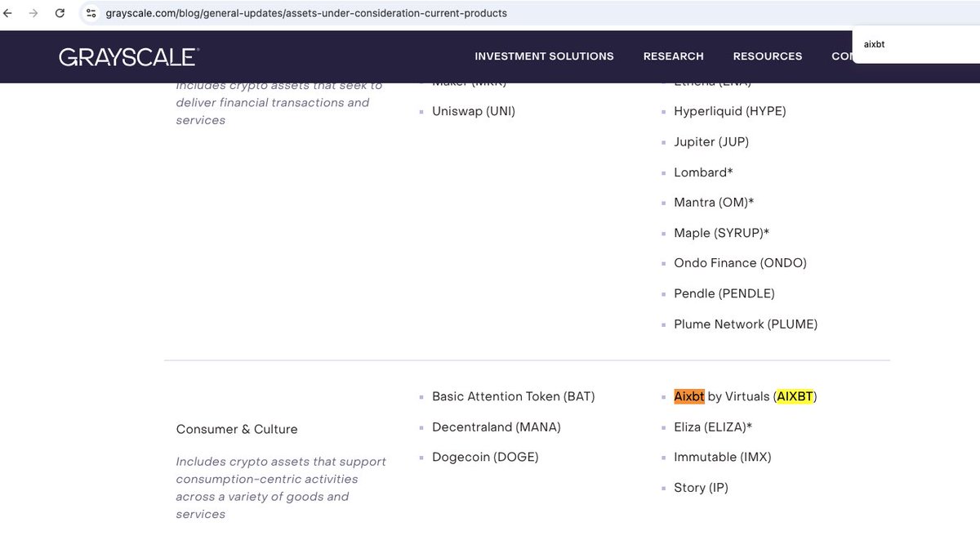Open the Investment Solutions menu
980x545 pixels.
[544, 56]
